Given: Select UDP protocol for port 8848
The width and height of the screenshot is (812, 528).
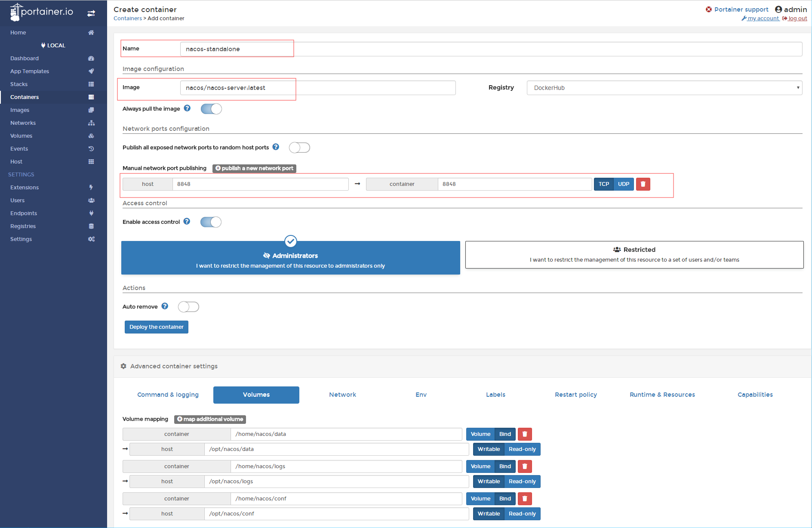Looking at the screenshot, I should (x=624, y=184).
